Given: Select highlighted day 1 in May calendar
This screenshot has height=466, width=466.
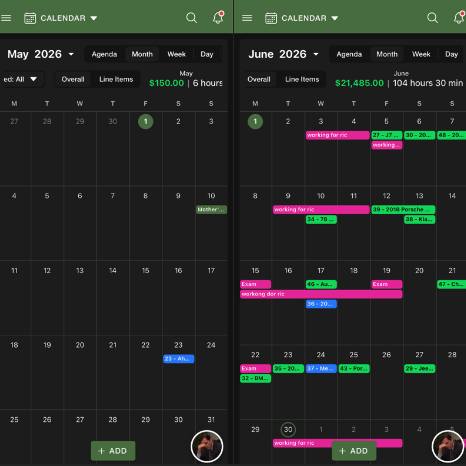Looking at the screenshot, I should point(146,121).
